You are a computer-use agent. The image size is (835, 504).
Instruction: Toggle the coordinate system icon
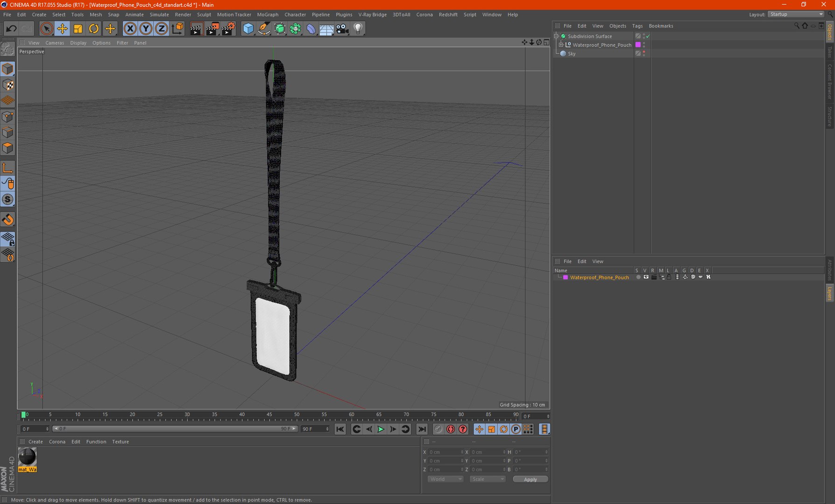pos(177,28)
